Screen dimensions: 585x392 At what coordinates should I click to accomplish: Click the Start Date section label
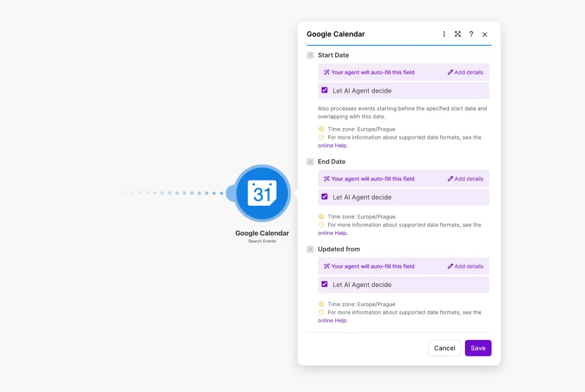pos(333,55)
